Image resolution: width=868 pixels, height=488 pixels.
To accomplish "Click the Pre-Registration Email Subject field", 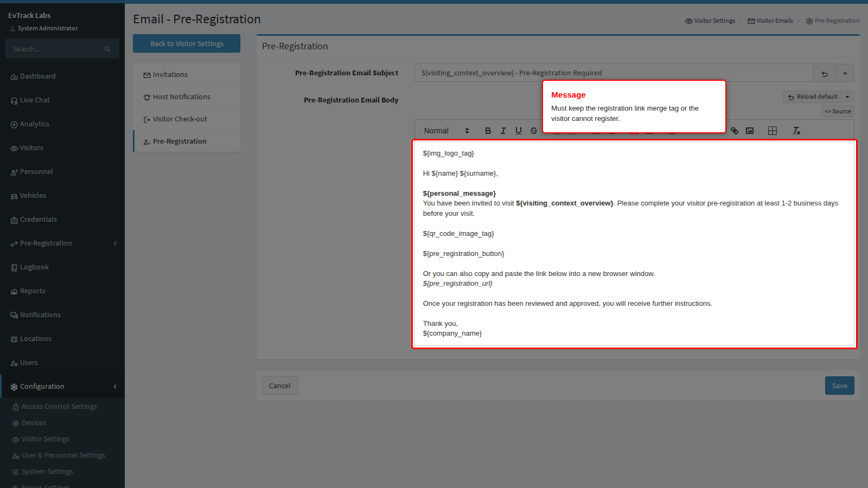I will 614,73.
